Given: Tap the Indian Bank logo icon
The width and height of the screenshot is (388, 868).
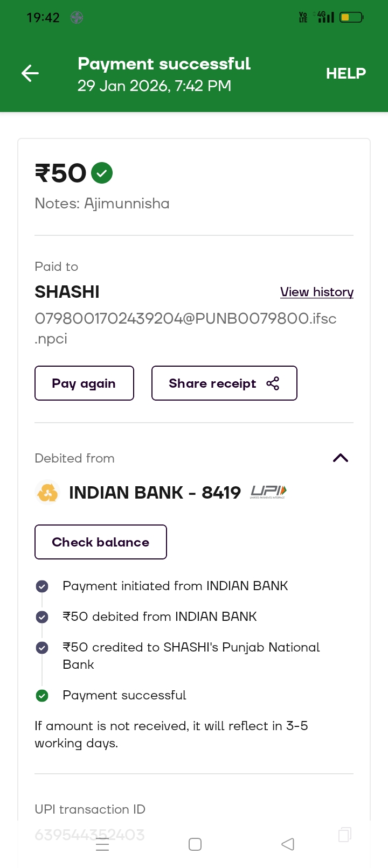Looking at the screenshot, I should click(47, 492).
